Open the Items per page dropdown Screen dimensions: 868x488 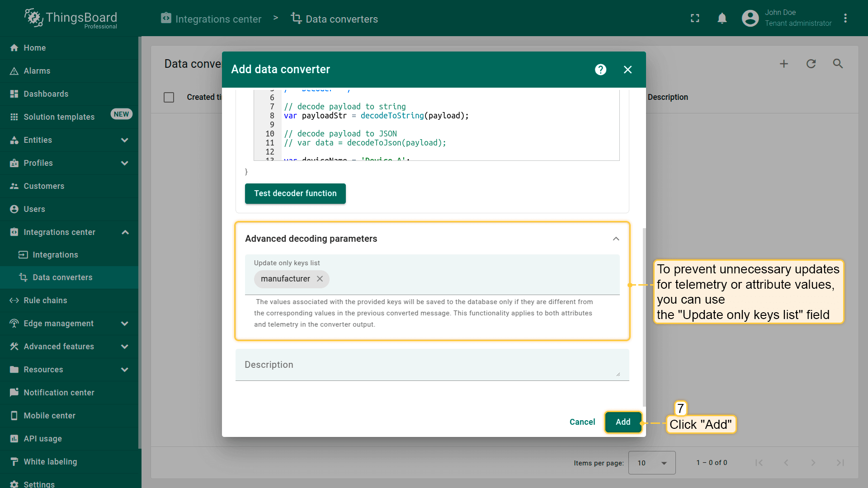click(x=651, y=463)
